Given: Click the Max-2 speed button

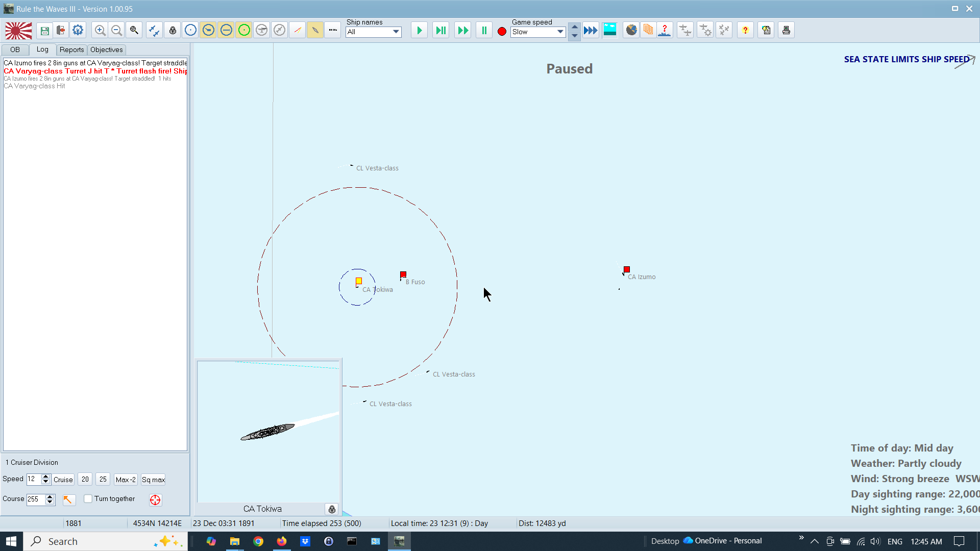Looking at the screenshot, I should point(126,480).
